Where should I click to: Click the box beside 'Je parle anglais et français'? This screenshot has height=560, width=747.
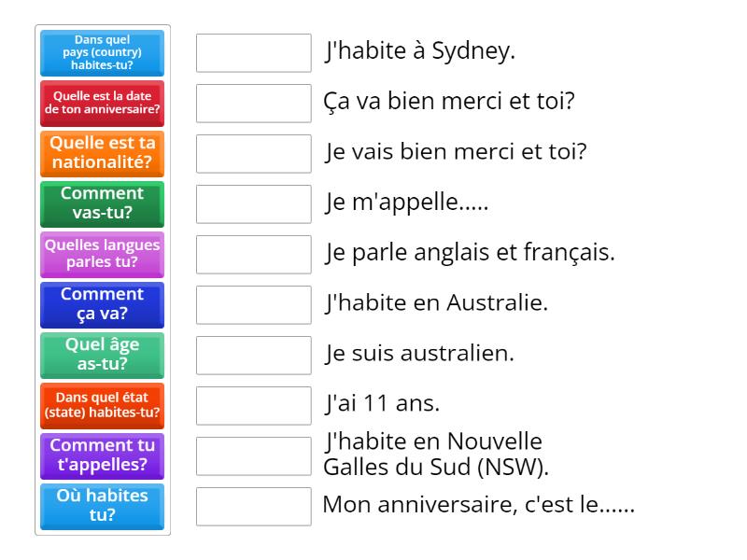click(253, 255)
